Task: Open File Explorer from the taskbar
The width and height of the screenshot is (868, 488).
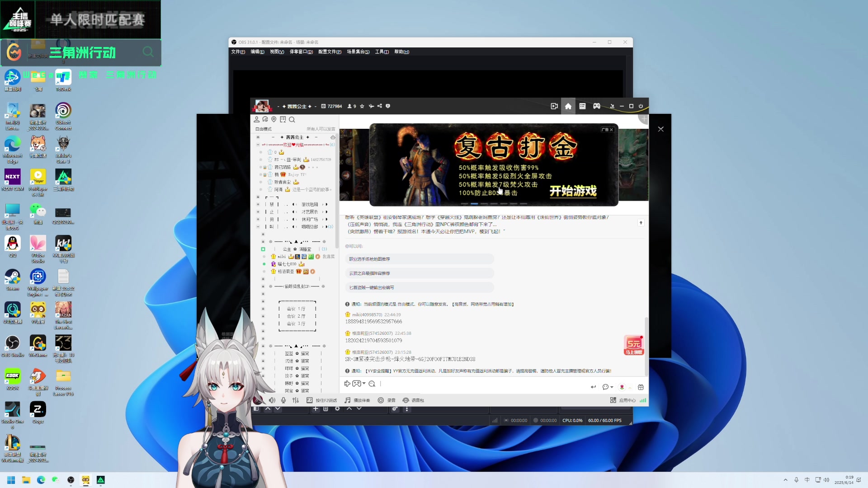Action: pos(26,480)
